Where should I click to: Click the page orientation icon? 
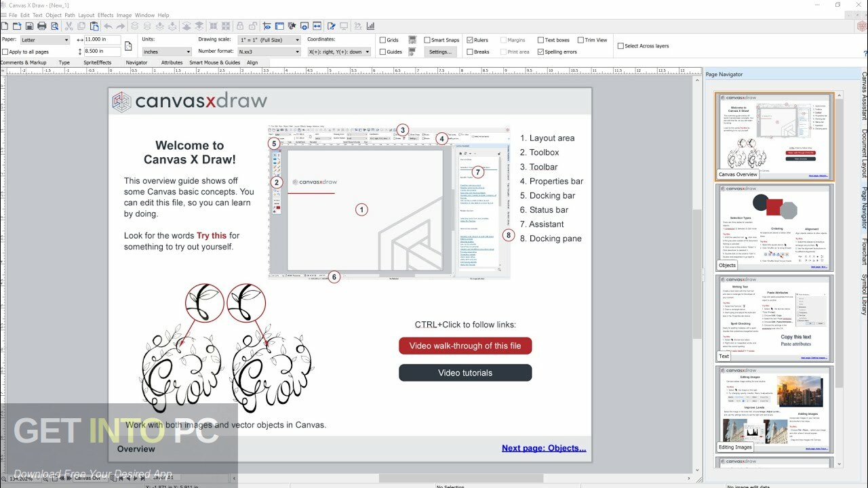pos(128,45)
